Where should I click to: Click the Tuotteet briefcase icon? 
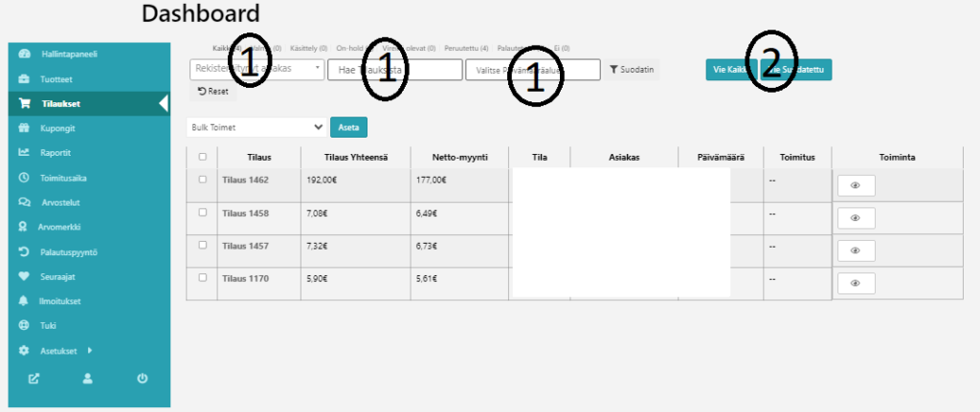(24, 79)
